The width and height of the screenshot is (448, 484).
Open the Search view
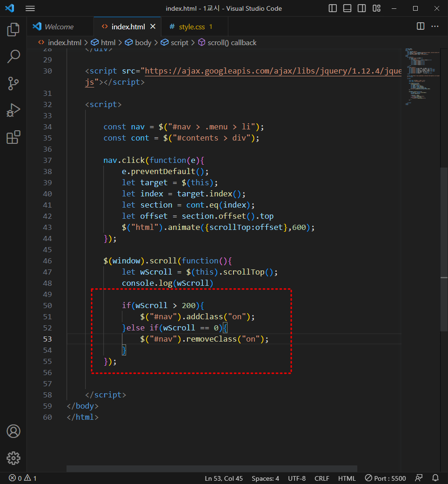[x=13, y=56]
